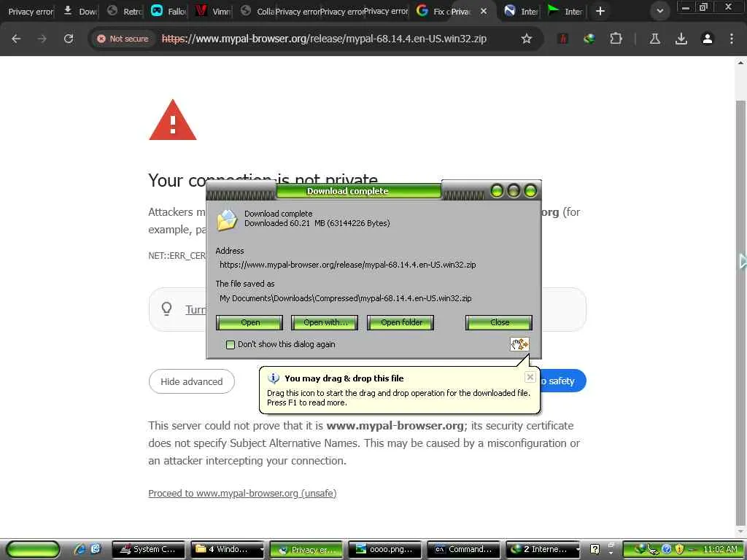Click the Not secure site indicator

[x=123, y=39]
